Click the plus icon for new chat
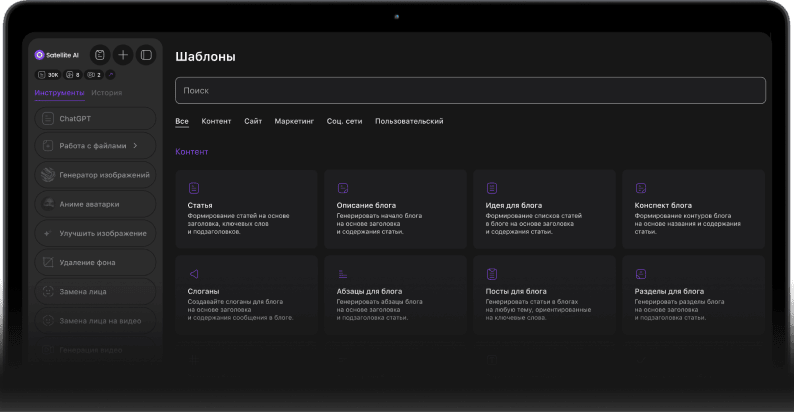The width and height of the screenshot is (794, 412). (x=122, y=55)
